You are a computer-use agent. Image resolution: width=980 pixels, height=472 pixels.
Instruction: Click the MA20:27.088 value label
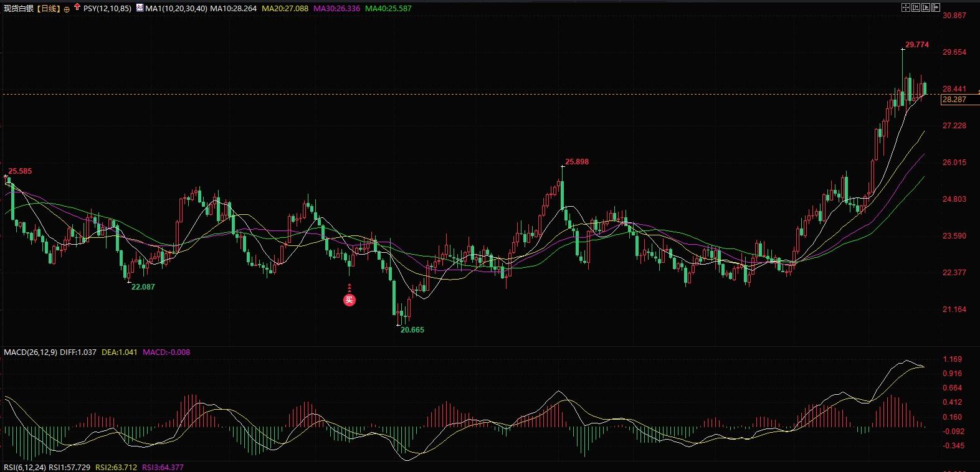point(285,9)
